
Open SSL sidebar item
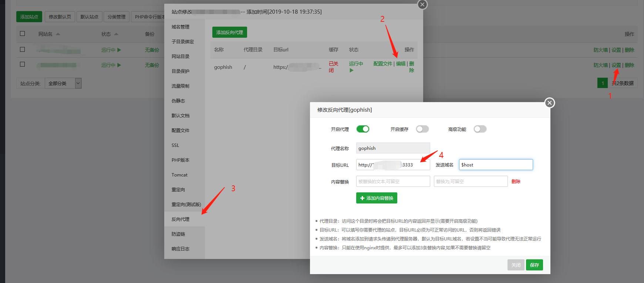(x=185, y=145)
